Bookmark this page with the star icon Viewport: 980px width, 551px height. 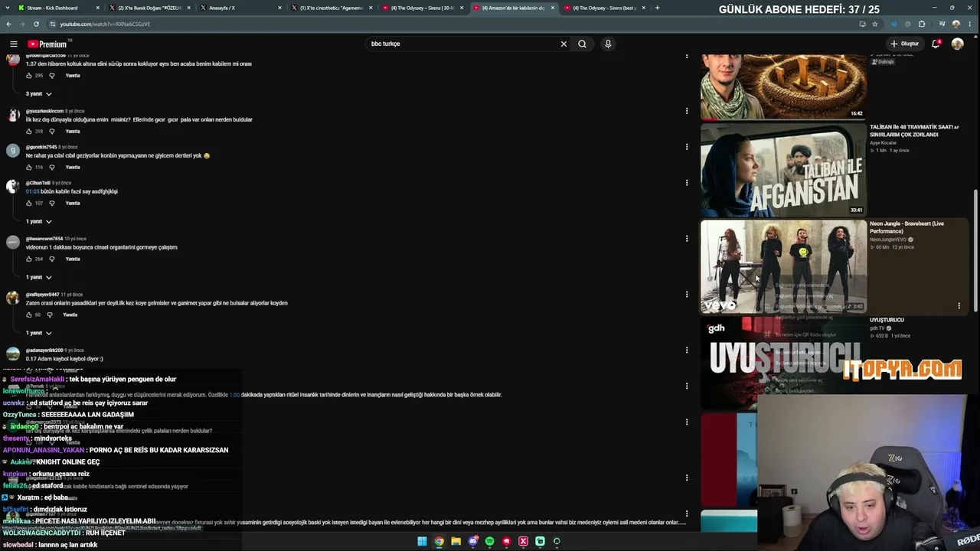coord(875,24)
